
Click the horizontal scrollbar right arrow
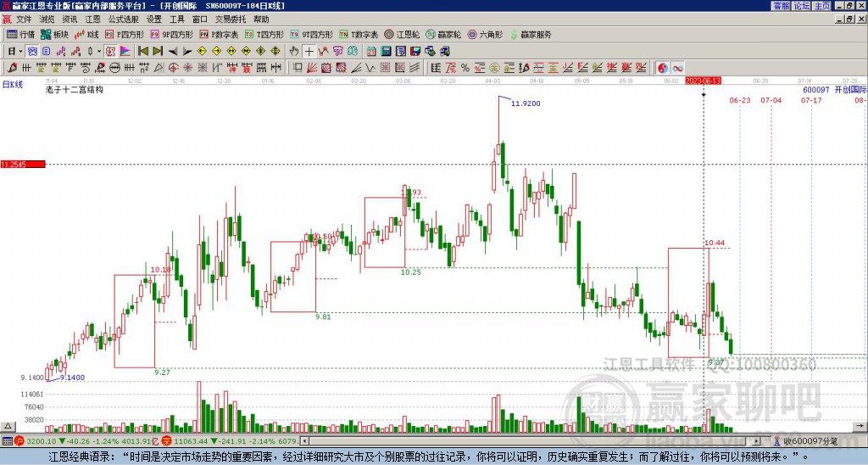click(x=756, y=441)
